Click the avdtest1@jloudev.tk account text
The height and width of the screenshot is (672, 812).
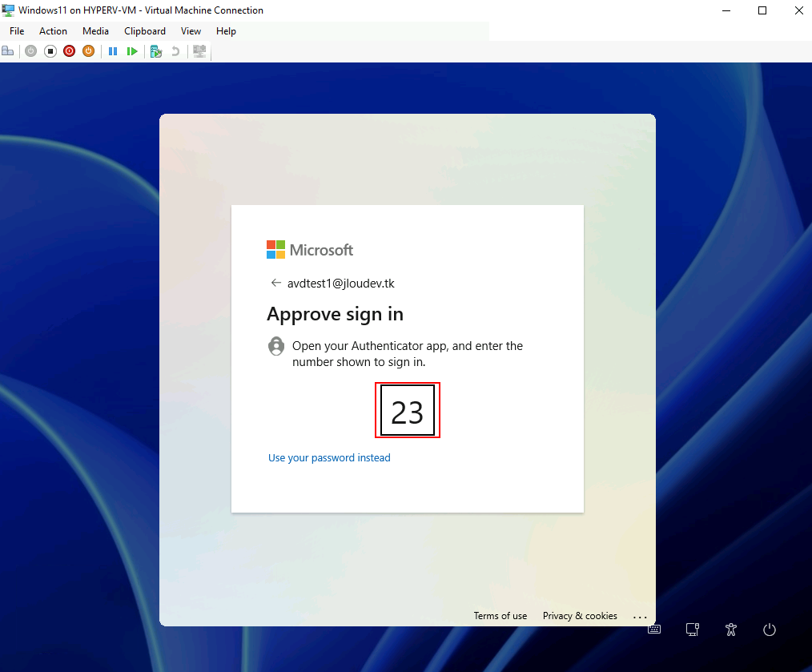[x=341, y=284]
